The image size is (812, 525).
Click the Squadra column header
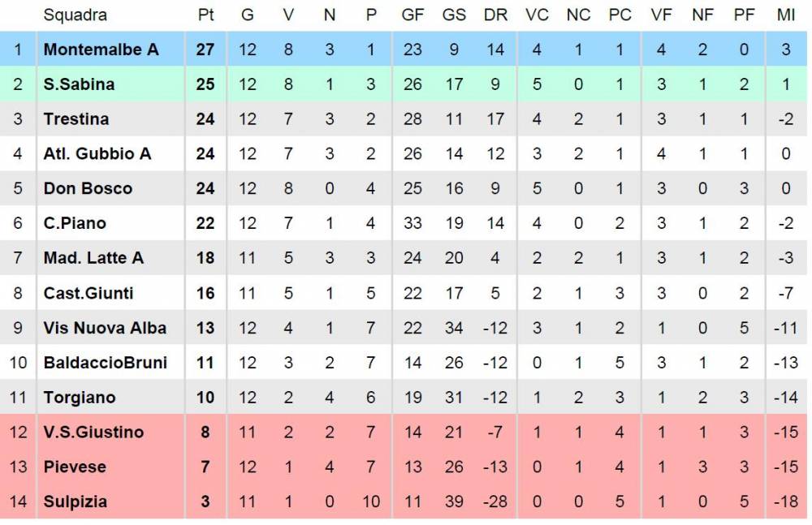(x=75, y=15)
